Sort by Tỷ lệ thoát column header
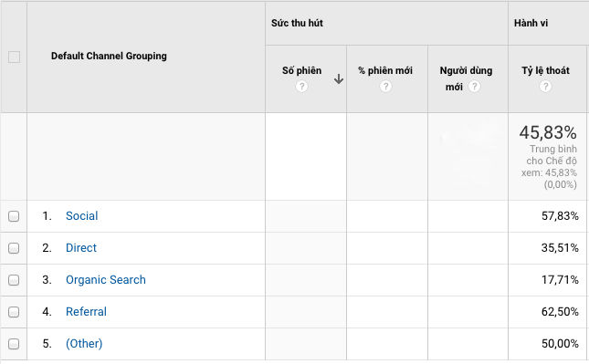The width and height of the screenshot is (589, 364). click(545, 70)
